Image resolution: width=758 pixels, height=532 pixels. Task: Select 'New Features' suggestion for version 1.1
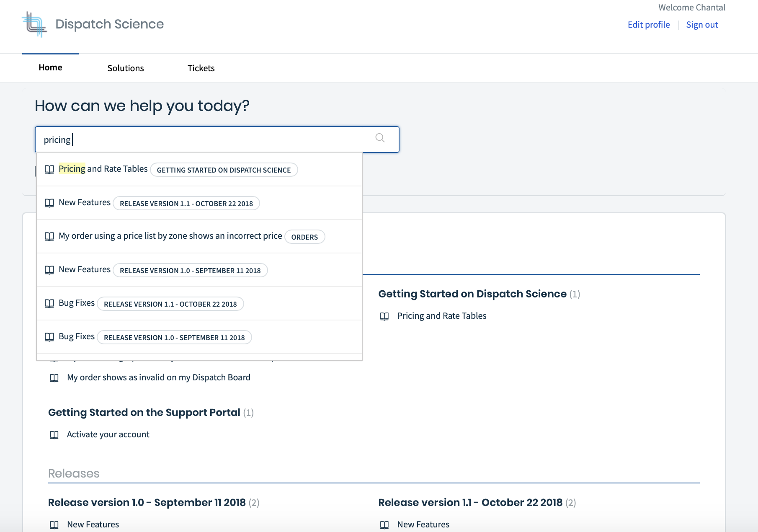point(199,203)
